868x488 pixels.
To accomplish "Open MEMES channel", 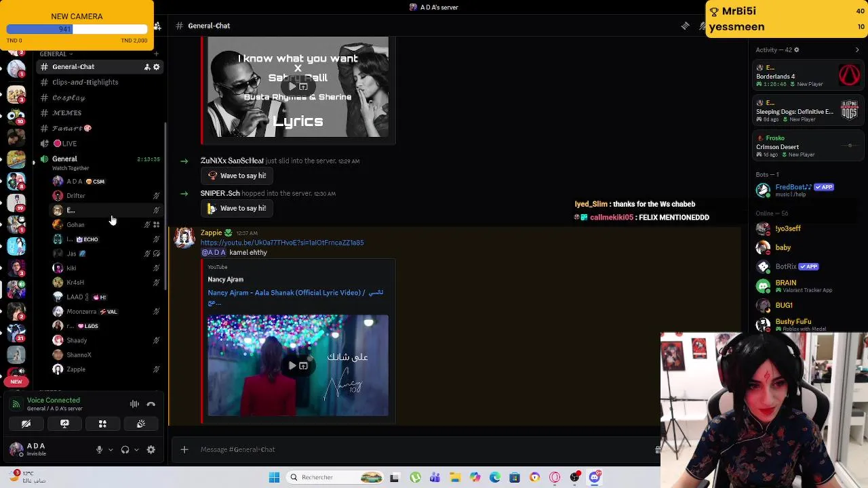I will (x=66, y=113).
